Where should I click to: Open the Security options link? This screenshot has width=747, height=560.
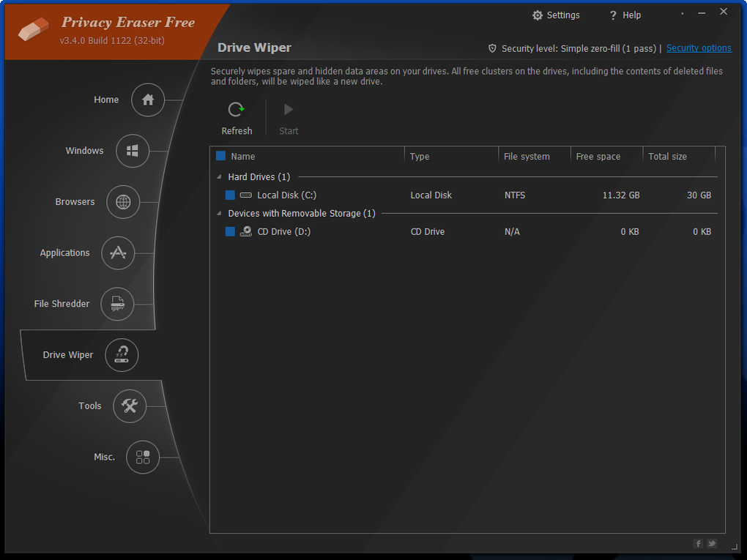coord(699,48)
